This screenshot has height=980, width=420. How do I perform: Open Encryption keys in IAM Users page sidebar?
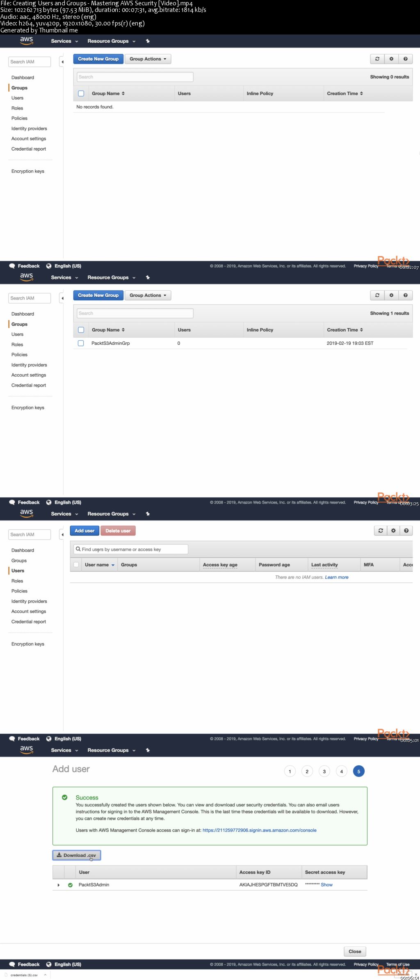coord(27,644)
